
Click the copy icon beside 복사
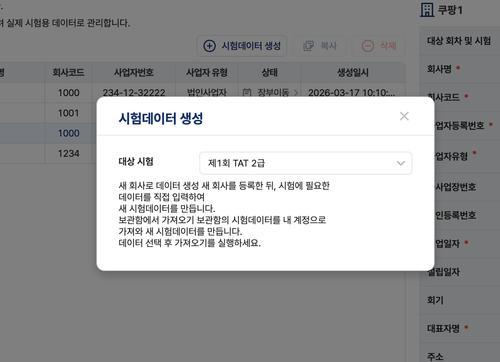click(308, 46)
